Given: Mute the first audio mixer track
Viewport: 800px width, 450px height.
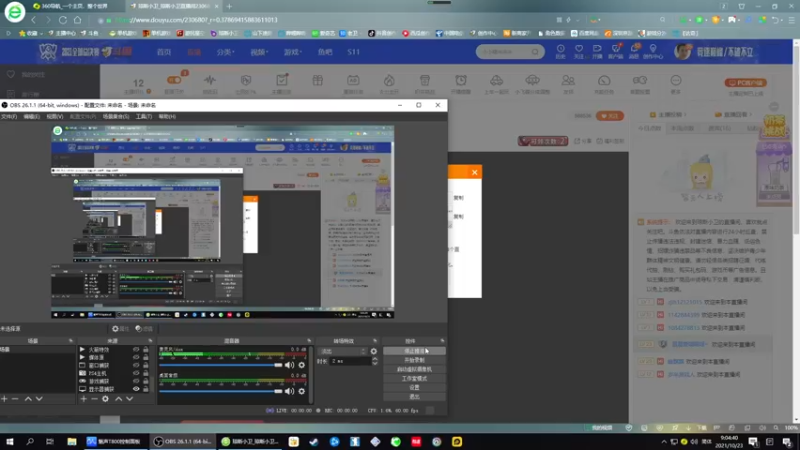Looking at the screenshot, I should [289, 365].
